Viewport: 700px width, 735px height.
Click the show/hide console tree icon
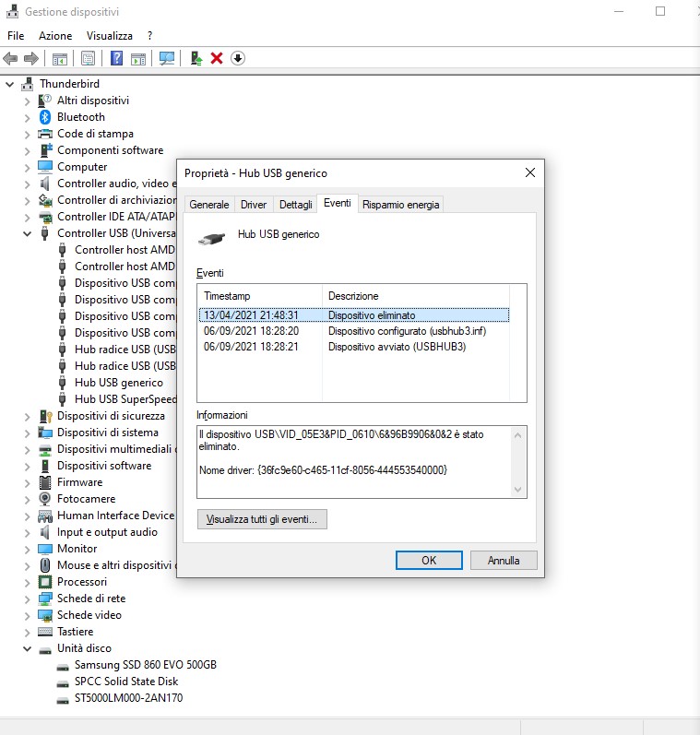point(60,58)
